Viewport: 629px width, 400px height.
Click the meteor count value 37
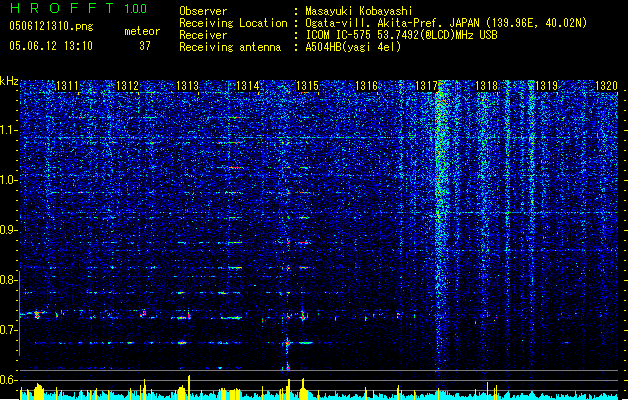click(145, 46)
